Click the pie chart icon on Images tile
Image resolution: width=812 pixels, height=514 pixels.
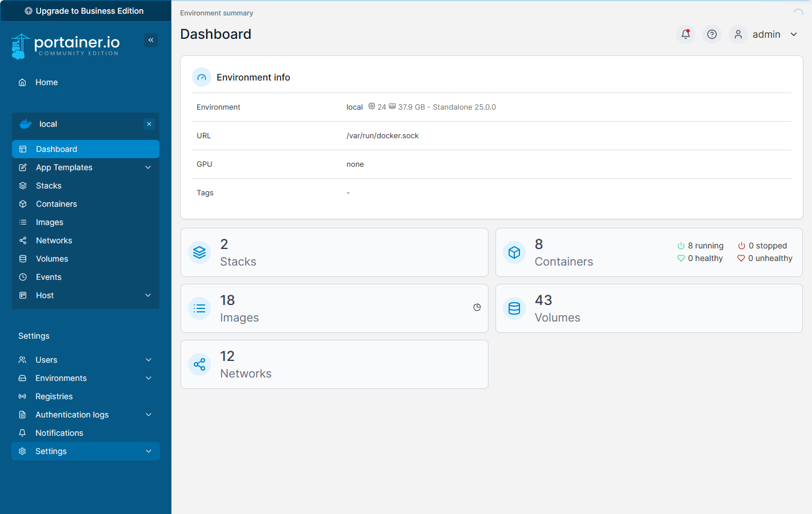tap(477, 307)
